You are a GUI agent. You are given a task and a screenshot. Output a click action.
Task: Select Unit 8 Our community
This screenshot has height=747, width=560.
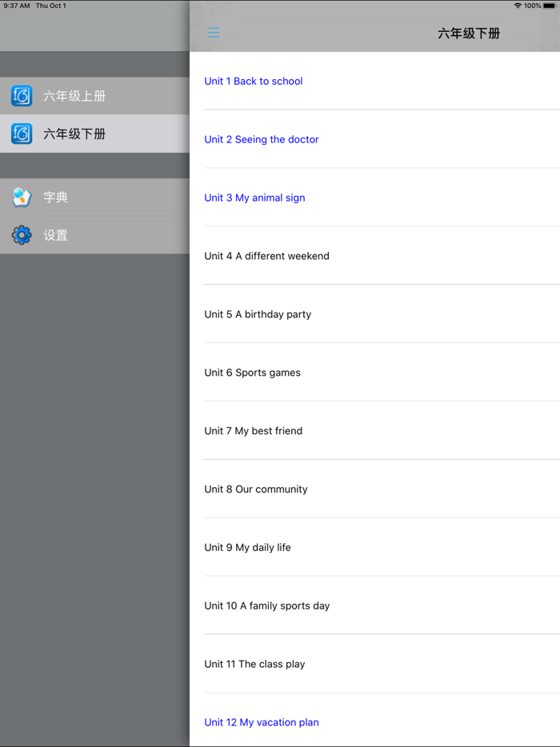pos(374,489)
